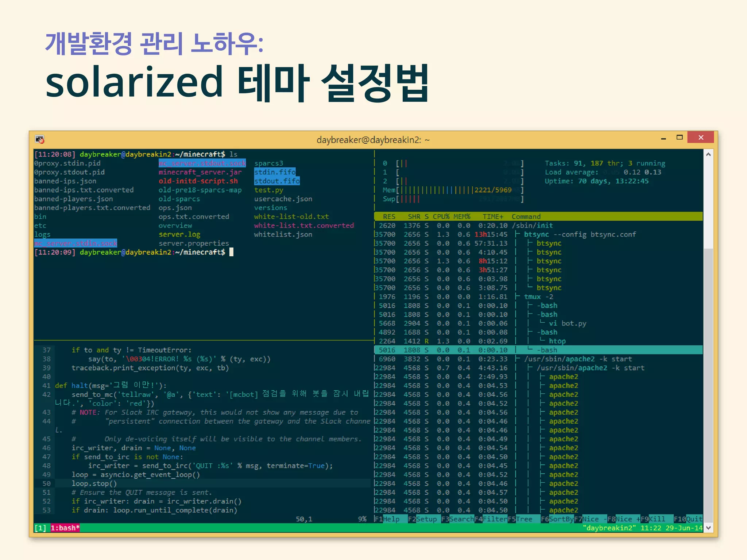
Task: Click scrollbar down arrow in terminal window
Action: click(708, 528)
